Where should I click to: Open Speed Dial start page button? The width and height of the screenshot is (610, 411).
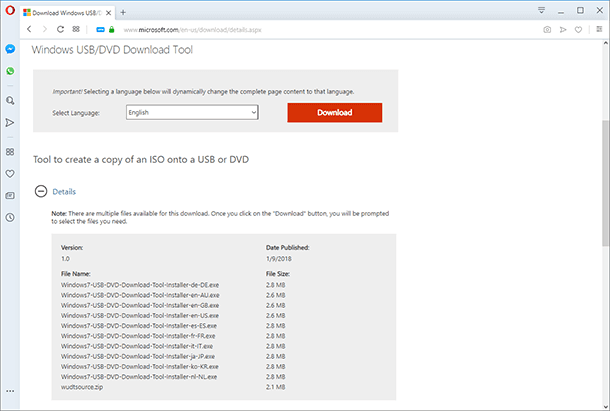point(76,29)
